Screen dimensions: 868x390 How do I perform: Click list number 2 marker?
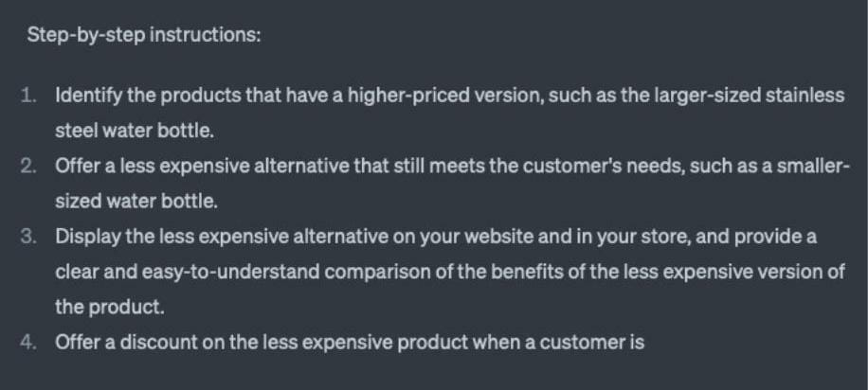coord(28,166)
